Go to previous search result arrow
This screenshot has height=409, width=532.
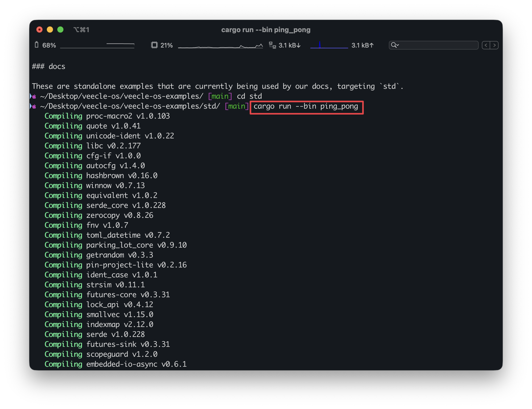pos(486,45)
